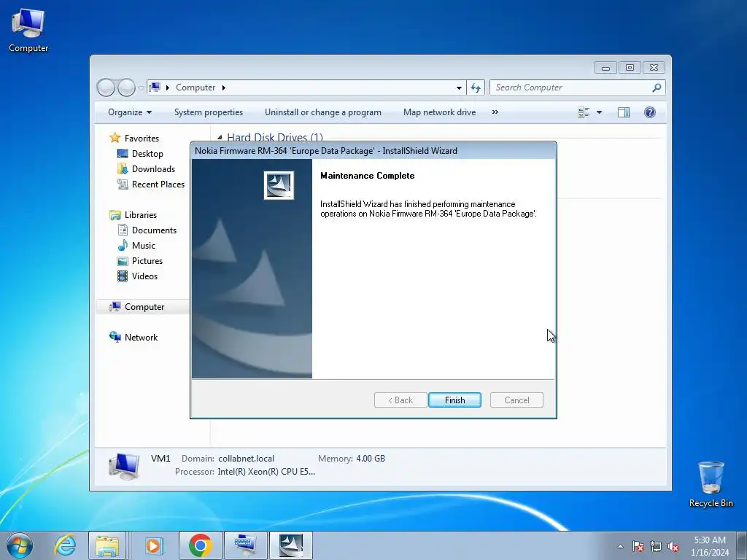Viewport: 747px width, 560px height.
Task: Expand arrow after Computer in breadcrumb
Action: pyautogui.click(x=224, y=87)
